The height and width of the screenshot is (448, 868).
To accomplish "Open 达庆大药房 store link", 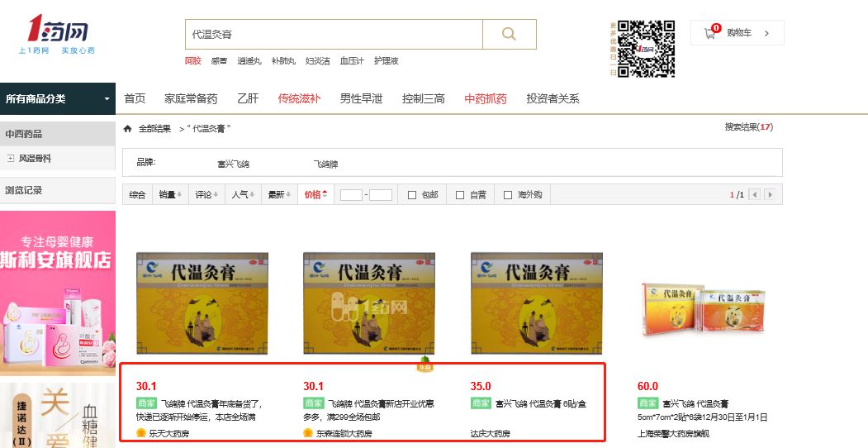I will [x=491, y=434].
